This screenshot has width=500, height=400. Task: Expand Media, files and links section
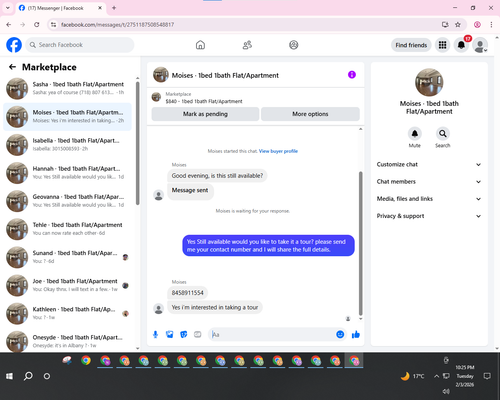[429, 199]
